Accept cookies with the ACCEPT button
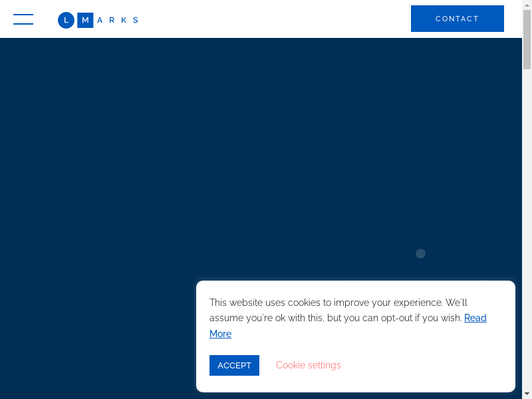 point(234,365)
